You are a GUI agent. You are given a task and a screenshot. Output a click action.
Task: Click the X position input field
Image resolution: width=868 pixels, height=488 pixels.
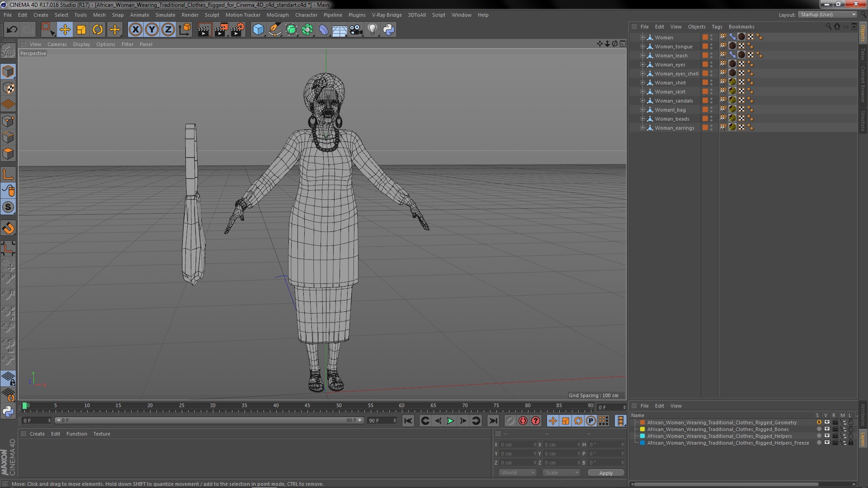click(518, 445)
